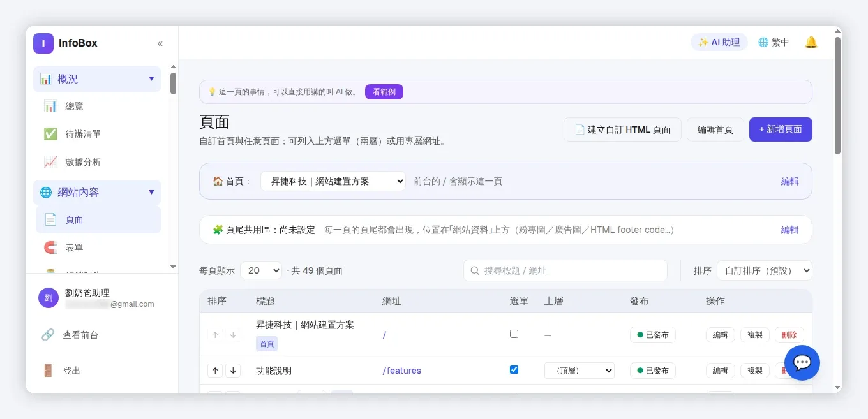Click 複製 button for 昇捷科技 row
The width and height of the screenshot is (868, 419).
point(755,335)
